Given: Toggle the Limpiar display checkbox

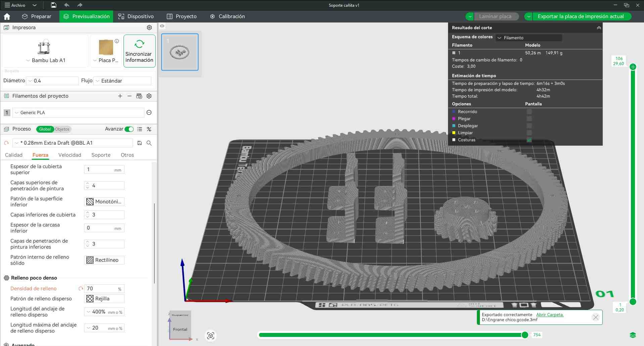Looking at the screenshot, I should pyautogui.click(x=529, y=133).
